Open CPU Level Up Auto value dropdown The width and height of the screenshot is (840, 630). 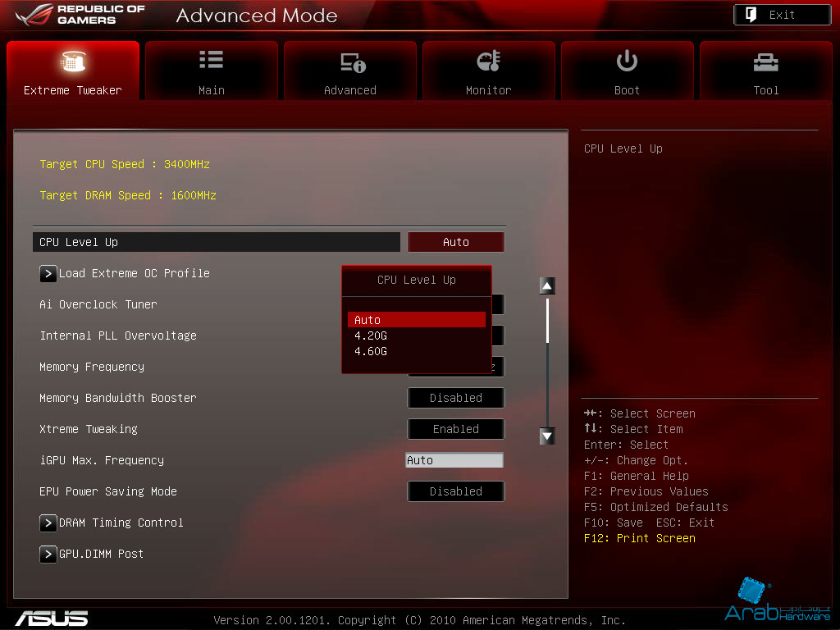(456, 242)
